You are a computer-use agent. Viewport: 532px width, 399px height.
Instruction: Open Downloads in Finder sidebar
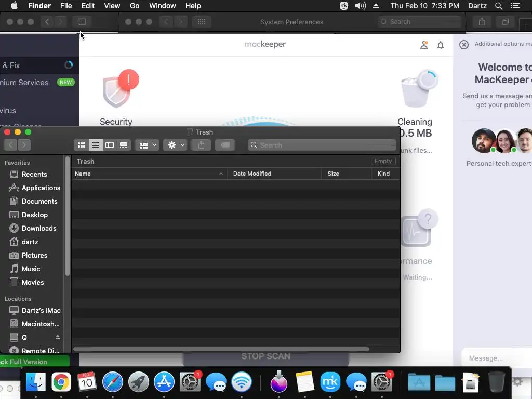(x=33, y=229)
